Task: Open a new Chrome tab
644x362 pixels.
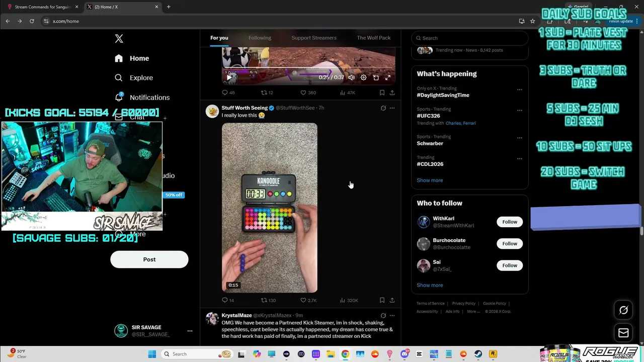Action: (x=169, y=7)
